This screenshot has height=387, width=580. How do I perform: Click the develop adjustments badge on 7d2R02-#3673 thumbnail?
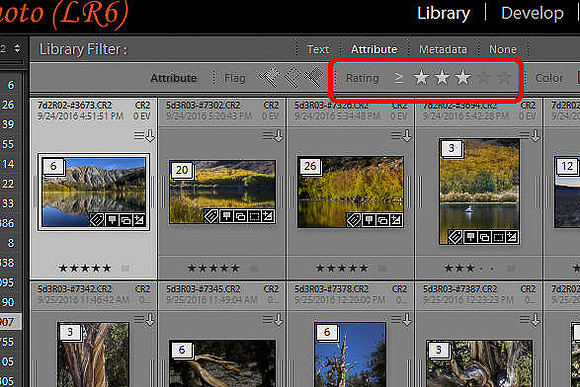(139, 220)
